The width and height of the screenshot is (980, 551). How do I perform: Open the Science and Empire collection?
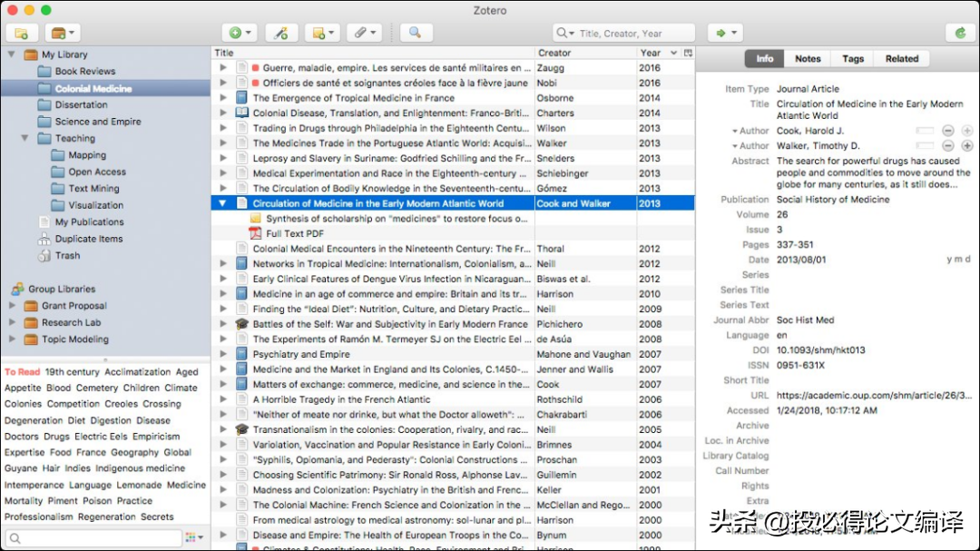tap(98, 122)
